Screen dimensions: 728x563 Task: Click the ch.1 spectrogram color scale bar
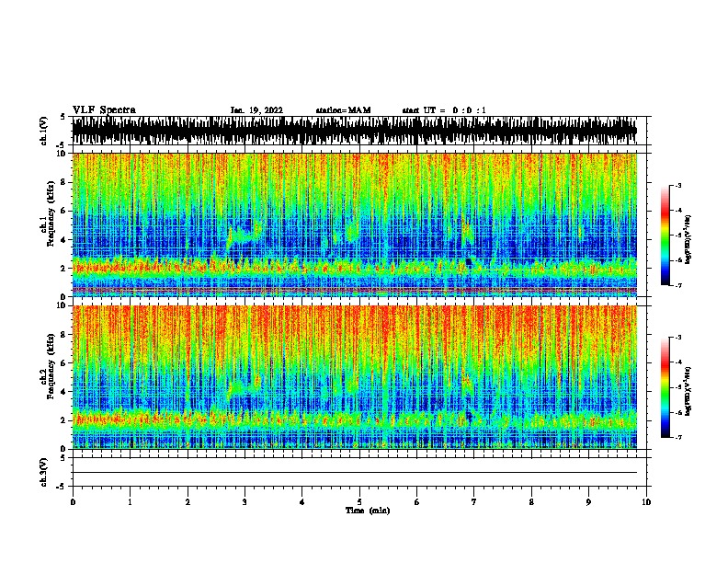(x=665, y=236)
